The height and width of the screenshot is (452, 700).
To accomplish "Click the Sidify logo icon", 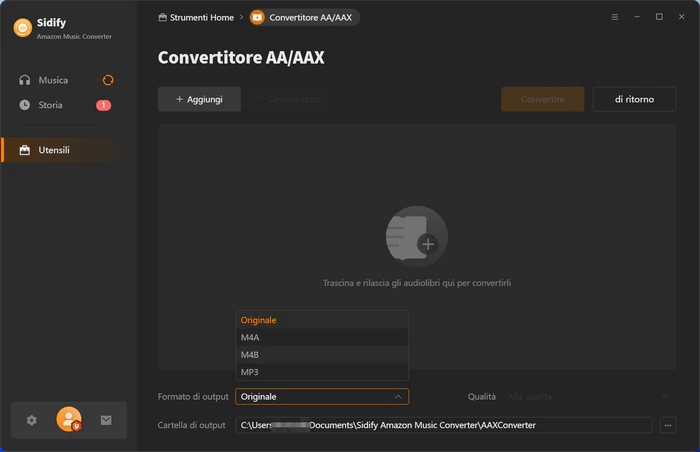I will click(x=23, y=28).
